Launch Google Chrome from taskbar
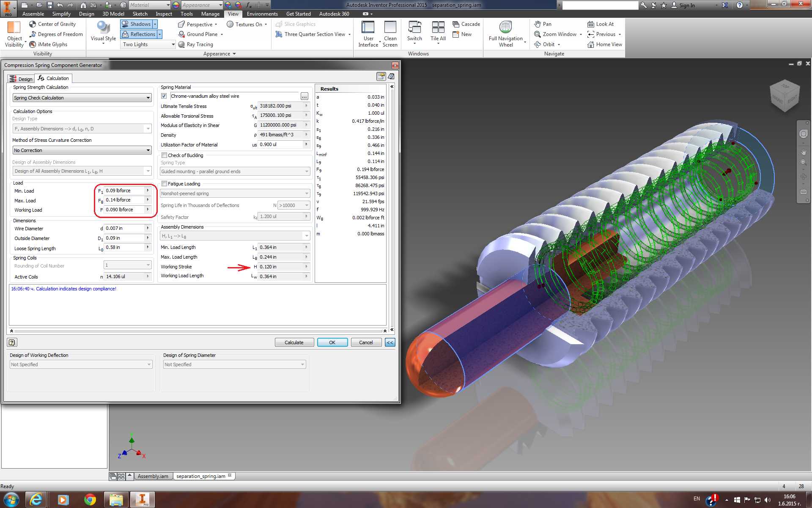Viewport: 812px width, 508px height. 90,500
